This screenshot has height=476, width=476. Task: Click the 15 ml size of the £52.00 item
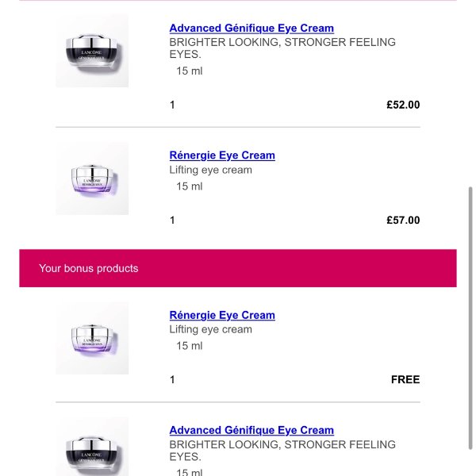point(190,71)
